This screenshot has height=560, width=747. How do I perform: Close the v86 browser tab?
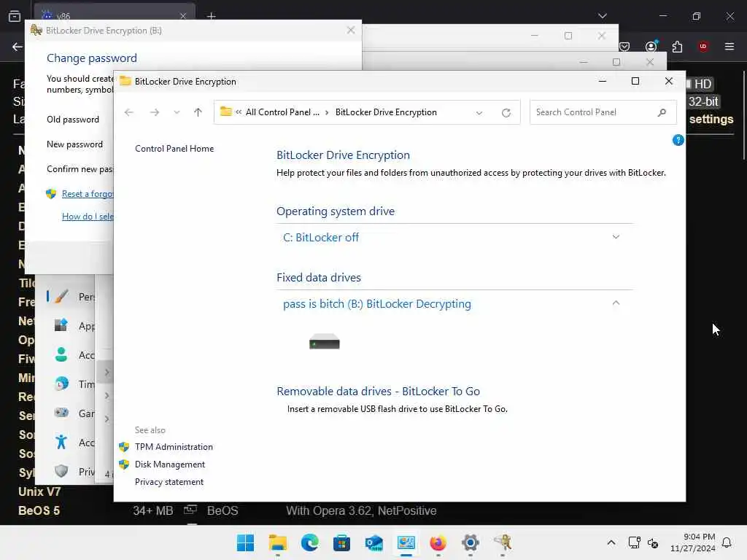click(x=183, y=16)
